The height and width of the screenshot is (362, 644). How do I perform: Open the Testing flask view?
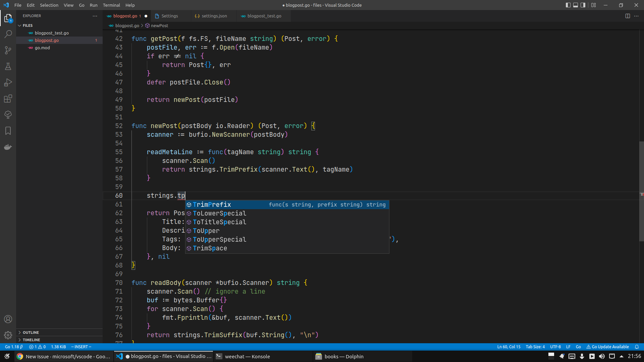coord(8,66)
